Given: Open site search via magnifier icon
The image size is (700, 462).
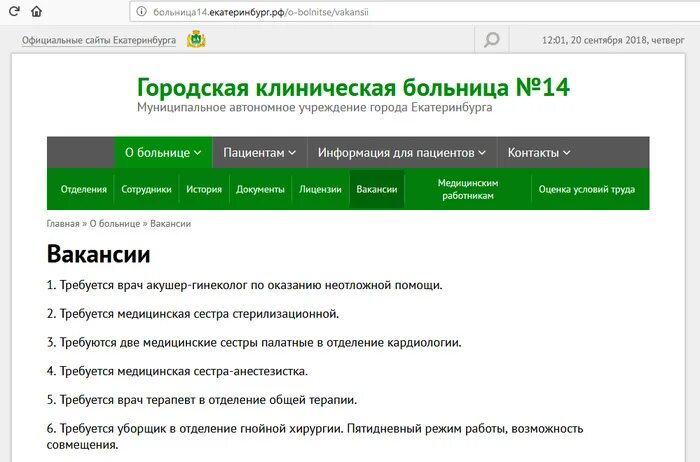Looking at the screenshot, I should point(492,40).
